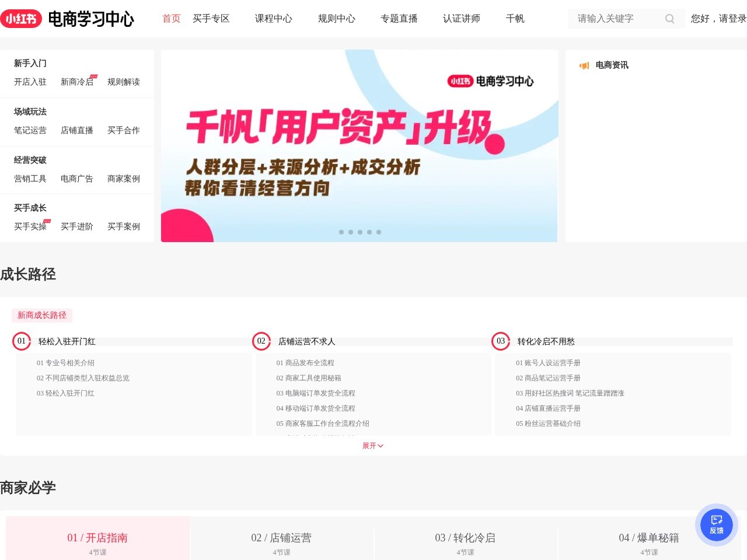Open the 课程中心 menu item

click(274, 19)
